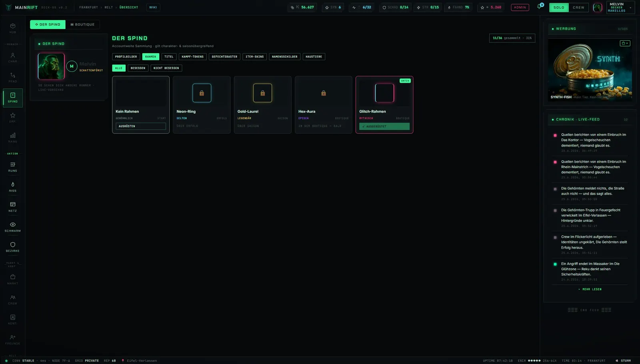This screenshot has width=640, height=364.
Task: Select the Neon-Ring frame swatch
Action: 202,93
